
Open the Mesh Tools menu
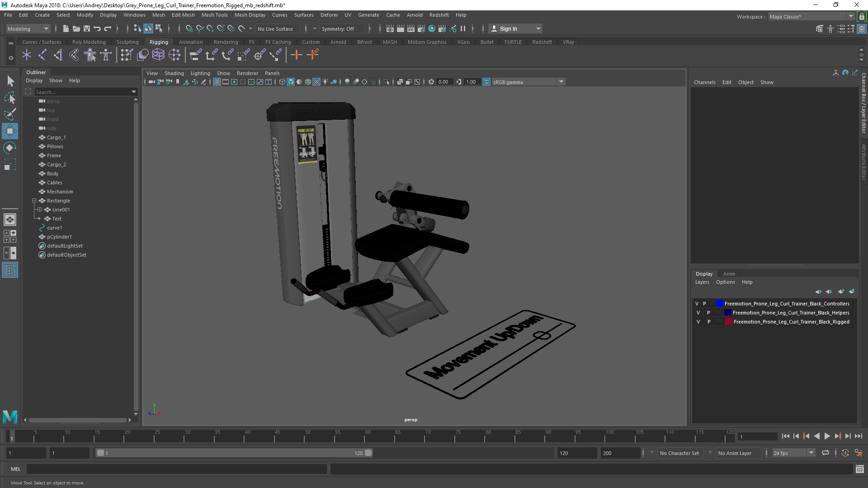(x=214, y=15)
